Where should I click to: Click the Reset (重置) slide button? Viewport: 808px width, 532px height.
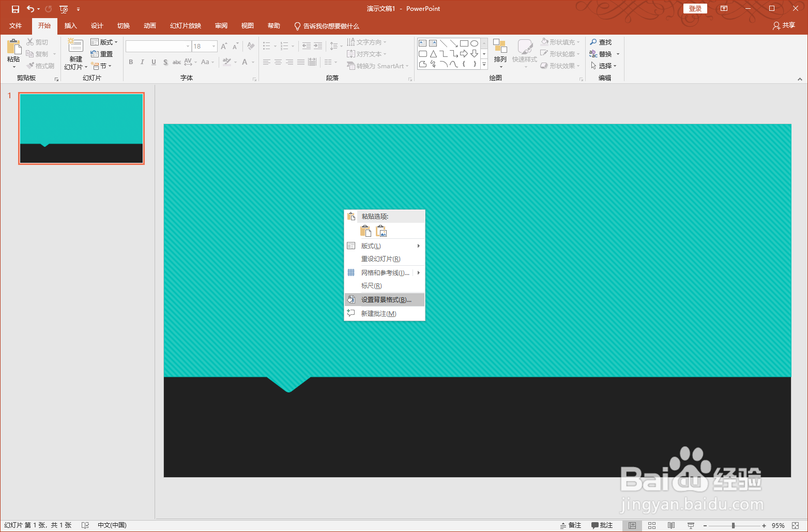tap(102, 54)
